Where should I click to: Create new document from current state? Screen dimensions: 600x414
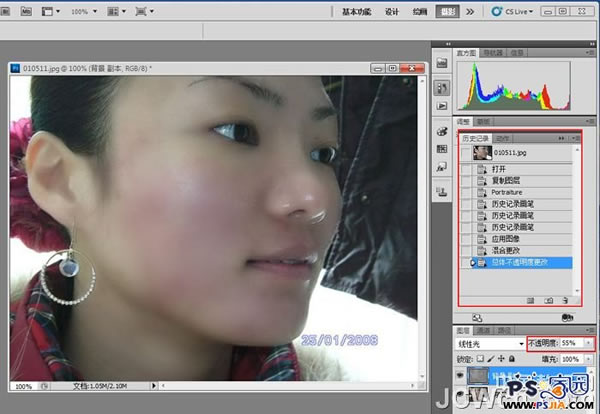pyautogui.click(x=530, y=299)
